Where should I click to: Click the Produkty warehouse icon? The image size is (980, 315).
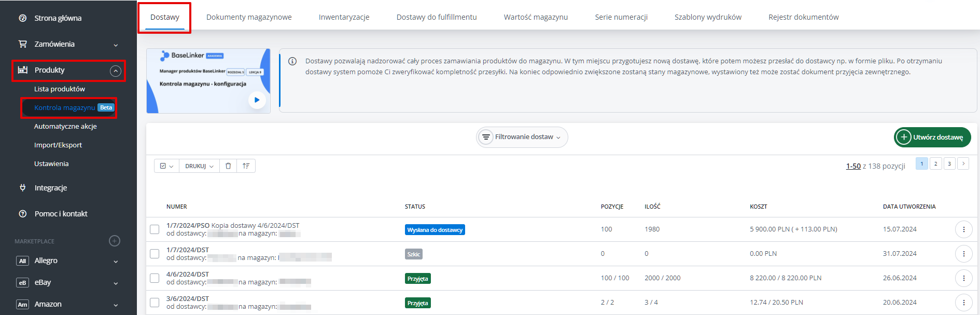click(x=23, y=70)
